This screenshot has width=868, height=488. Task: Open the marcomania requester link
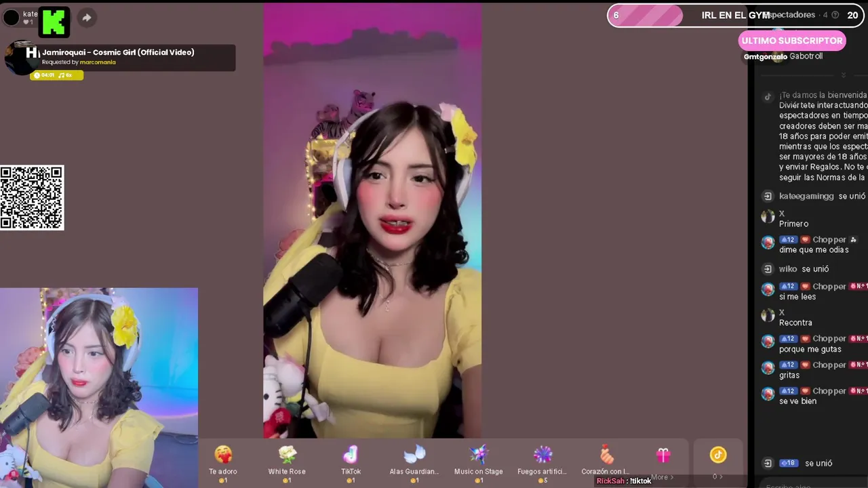tap(98, 62)
